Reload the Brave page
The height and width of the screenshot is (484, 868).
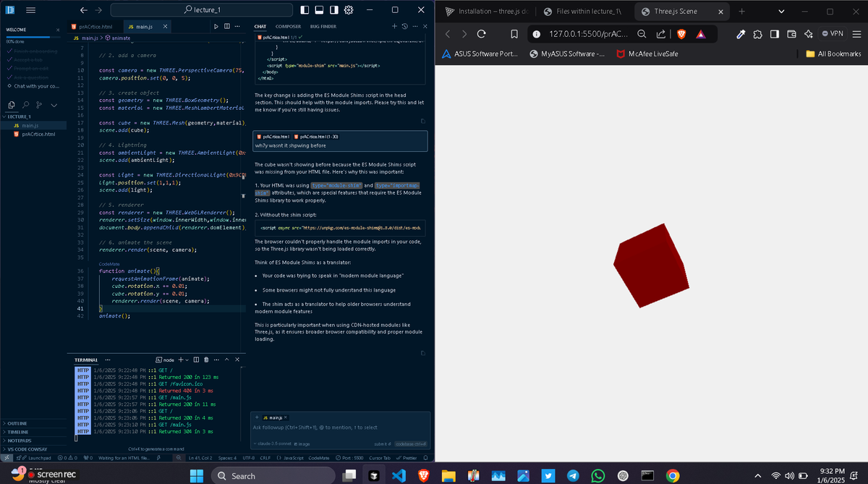point(481,34)
